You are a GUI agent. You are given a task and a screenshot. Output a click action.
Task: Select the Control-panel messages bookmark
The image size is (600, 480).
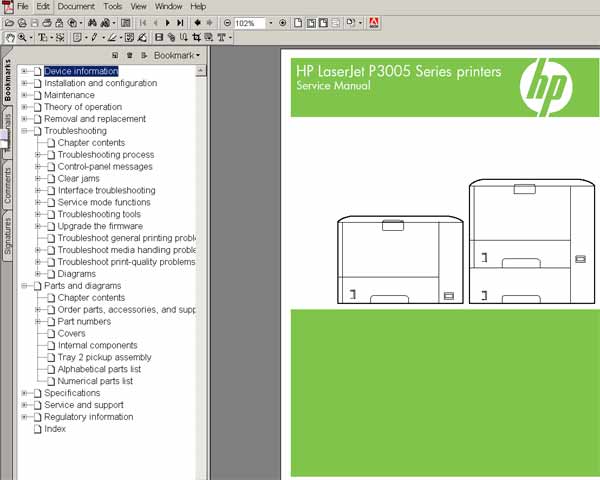point(105,167)
